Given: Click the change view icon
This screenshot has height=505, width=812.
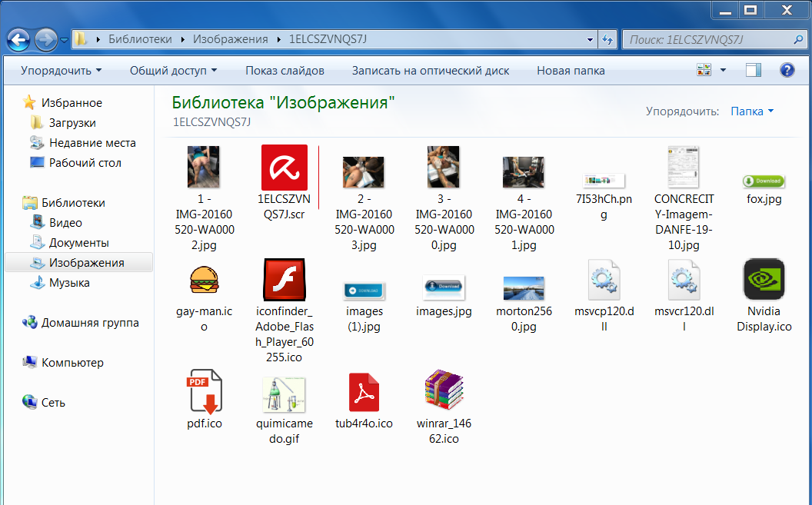Looking at the screenshot, I should (704, 70).
